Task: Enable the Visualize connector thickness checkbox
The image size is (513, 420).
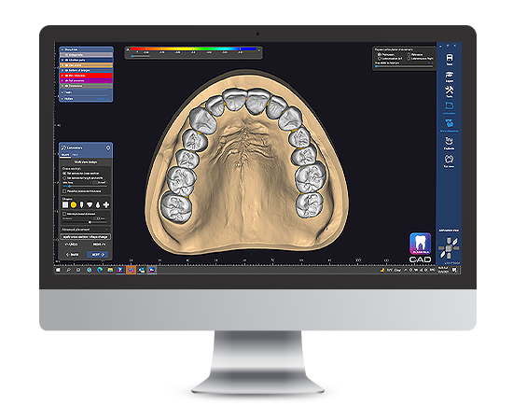Action: point(64,191)
